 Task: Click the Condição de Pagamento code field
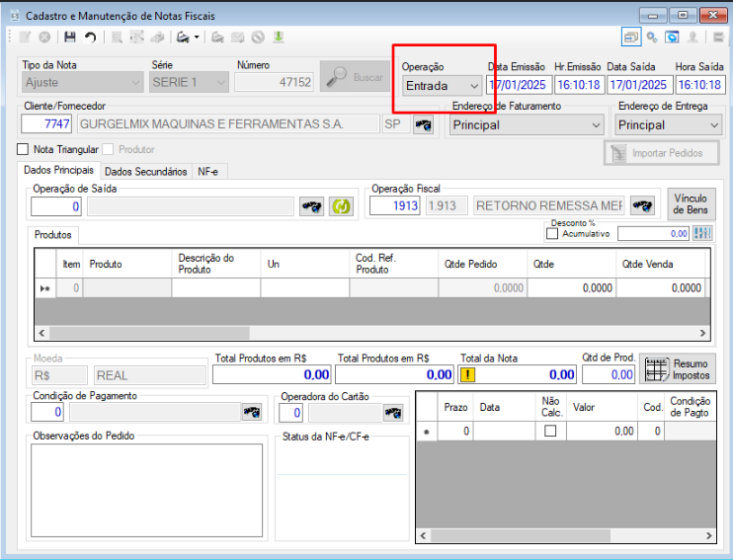click(x=47, y=412)
